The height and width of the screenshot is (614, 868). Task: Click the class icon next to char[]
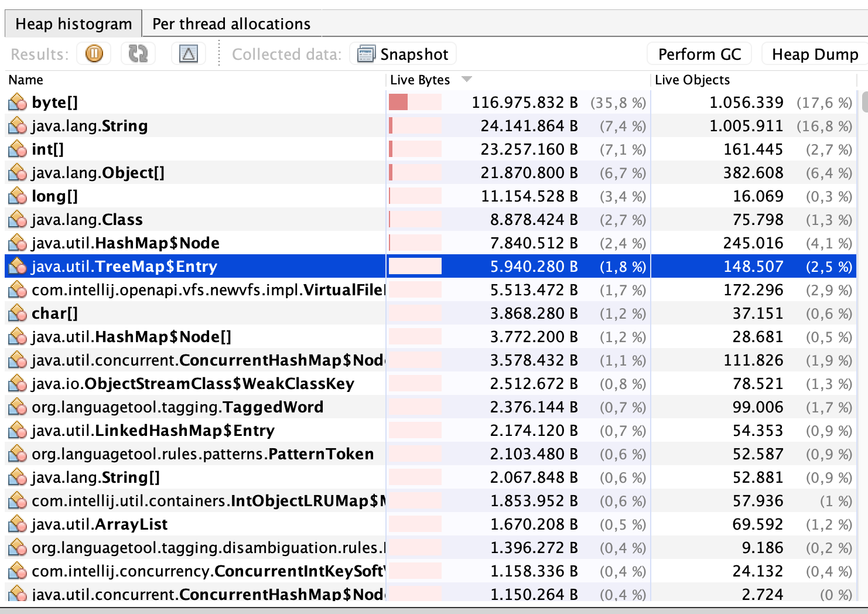[x=18, y=313]
